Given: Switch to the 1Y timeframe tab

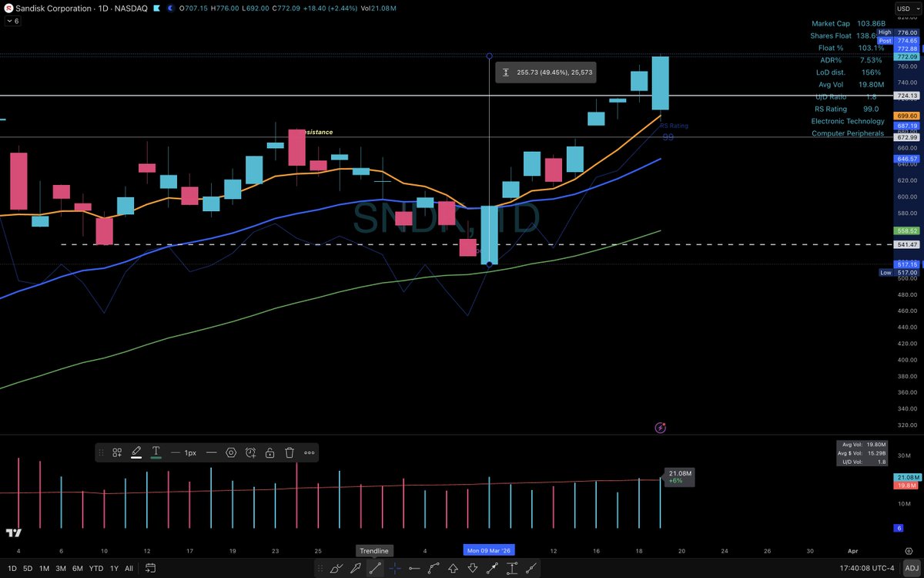Looking at the screenshot, I should click(113, 568).
